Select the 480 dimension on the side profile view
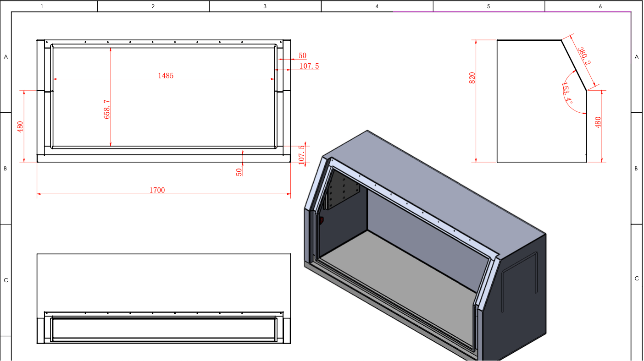Viewport: 644px width, 361px height. pyautogui.click(x=598, y=122)
